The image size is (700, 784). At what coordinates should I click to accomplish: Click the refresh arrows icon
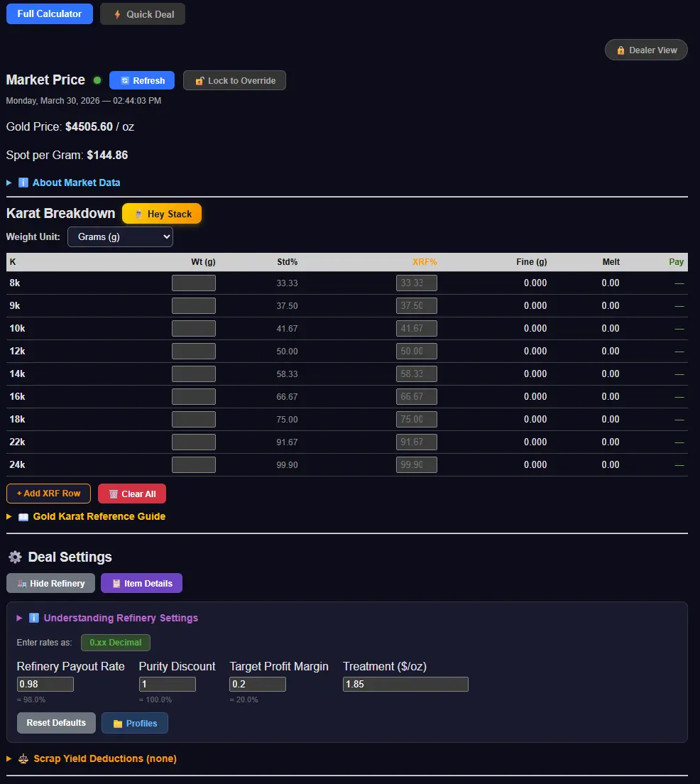pyautogui.click(x=125, y=80)
